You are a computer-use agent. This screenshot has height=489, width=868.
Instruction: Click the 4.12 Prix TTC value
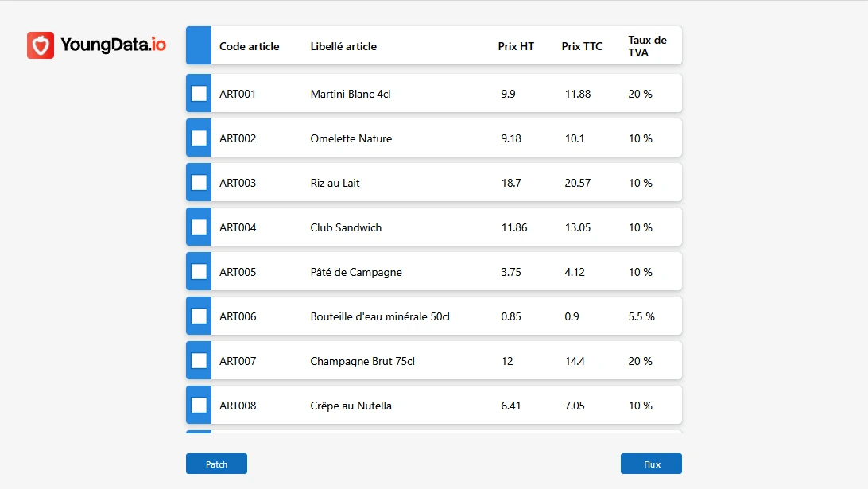575,273
